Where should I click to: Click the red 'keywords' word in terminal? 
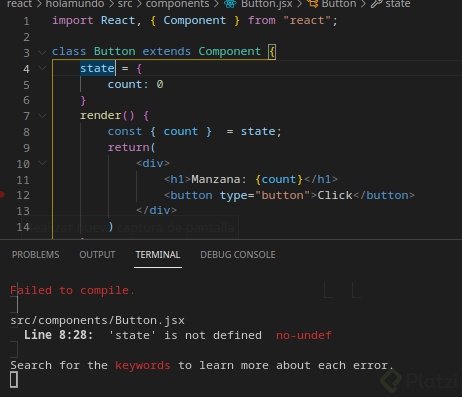[143, 365]
